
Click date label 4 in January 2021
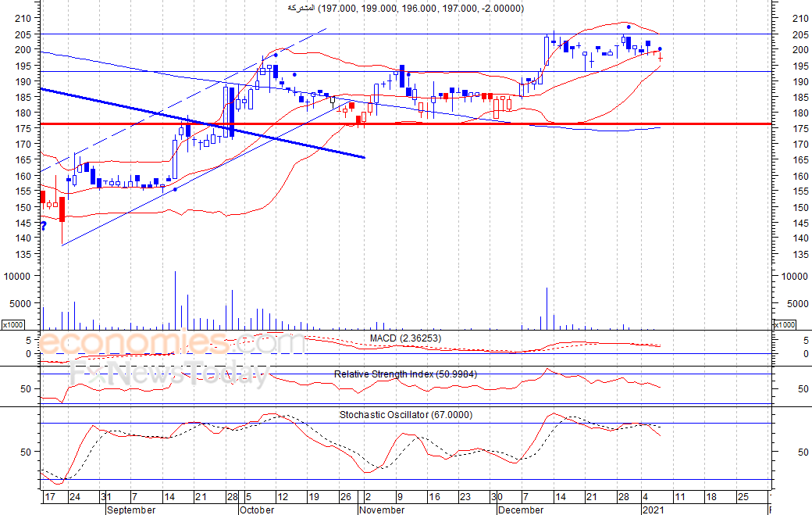pyautogui.click(x=645, y=497)
